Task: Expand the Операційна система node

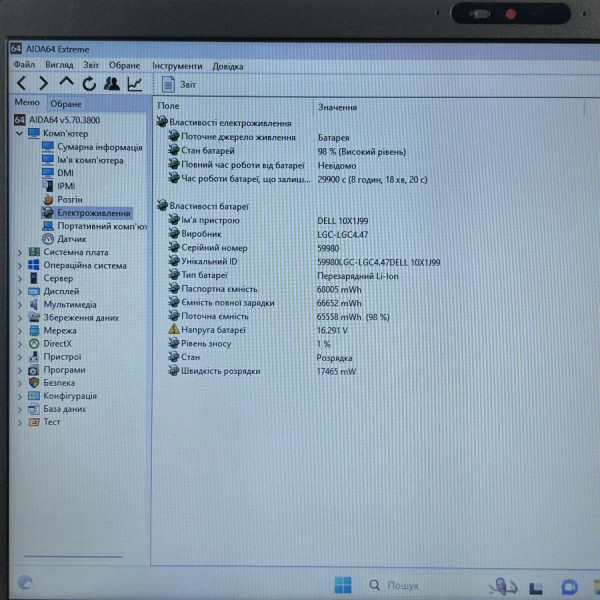Action: tap(20, 266)
